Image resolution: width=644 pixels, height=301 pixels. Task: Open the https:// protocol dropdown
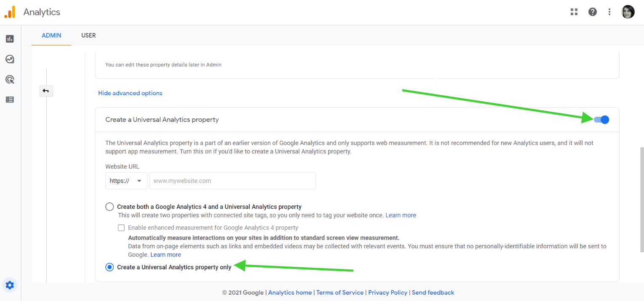tap(126, 180)
